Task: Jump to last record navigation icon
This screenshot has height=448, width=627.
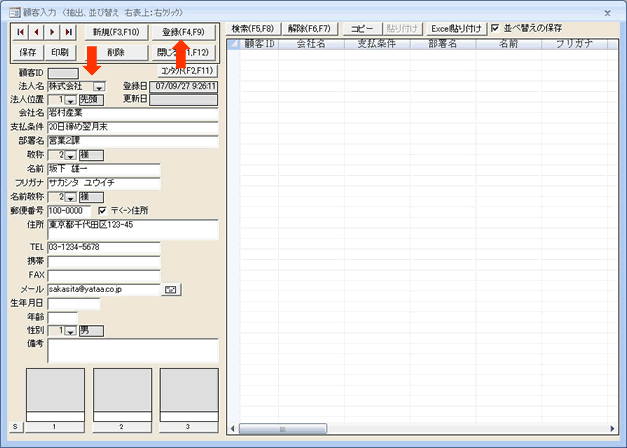Action: tap(68, 32)
